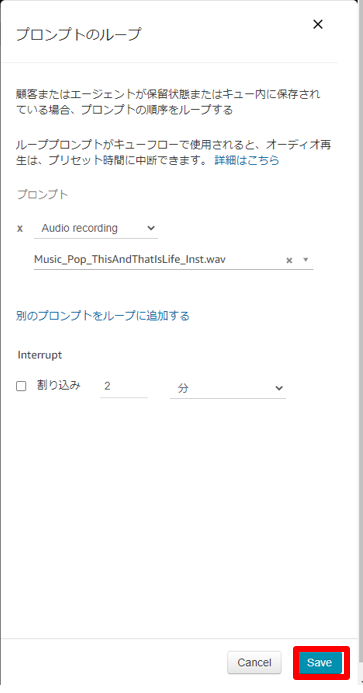Click the Interrupt section heading
This screenshot has height=693, width=363.
40,355
